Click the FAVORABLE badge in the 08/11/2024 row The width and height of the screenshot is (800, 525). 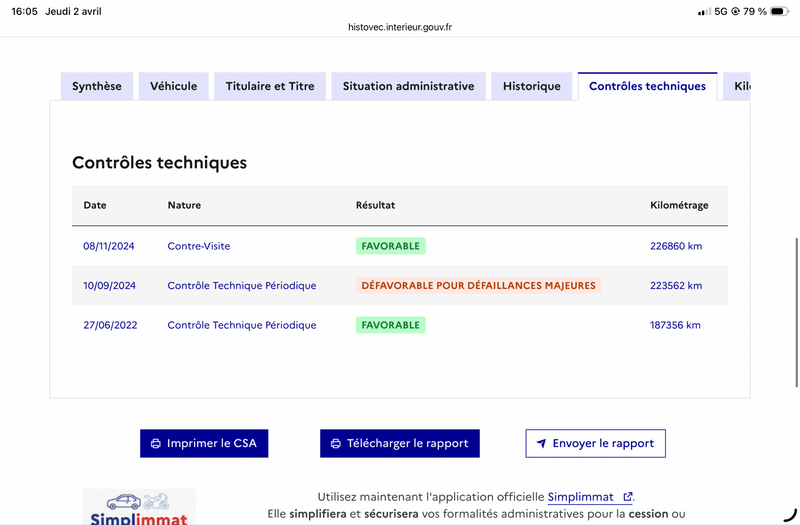coord(391,246)
